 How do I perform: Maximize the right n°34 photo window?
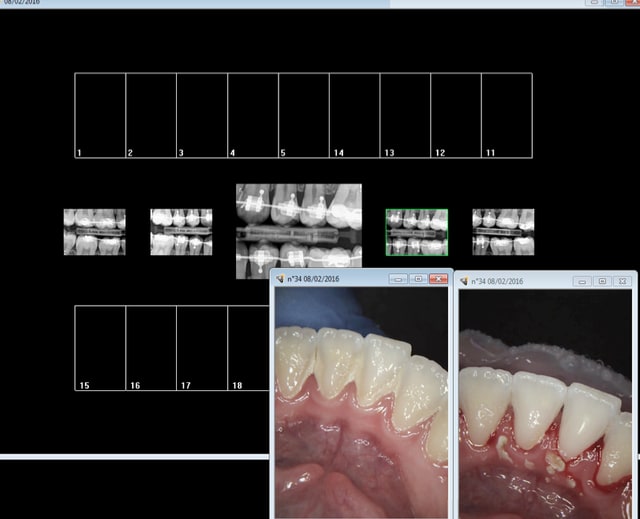coord(602,281)
